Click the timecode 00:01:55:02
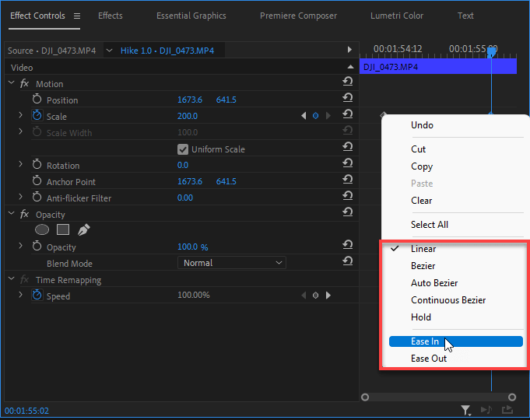The image size is (530, 420). pyautogui.click(x=26, y=411)
